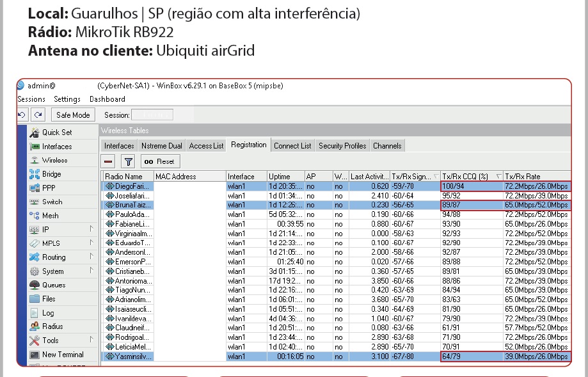
Task: Click Yasminsilv row station icon
Action: pyautogui.click(x=109, y=357)
